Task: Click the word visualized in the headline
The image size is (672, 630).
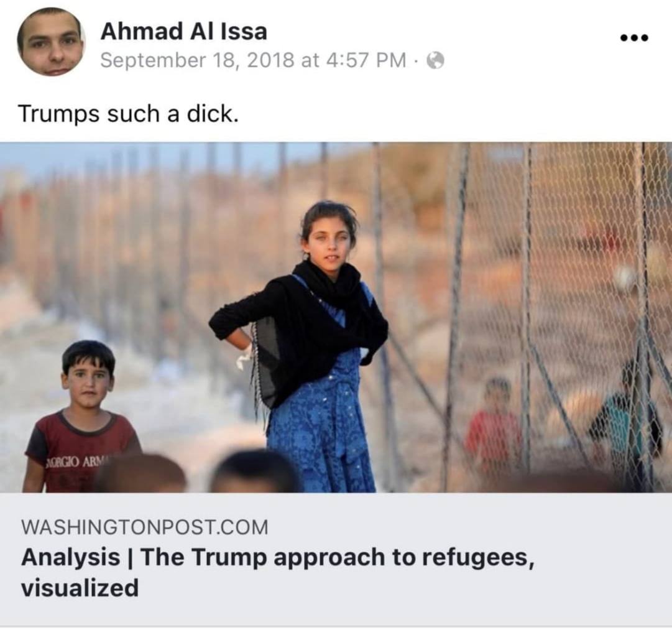Action: point(80,588)
